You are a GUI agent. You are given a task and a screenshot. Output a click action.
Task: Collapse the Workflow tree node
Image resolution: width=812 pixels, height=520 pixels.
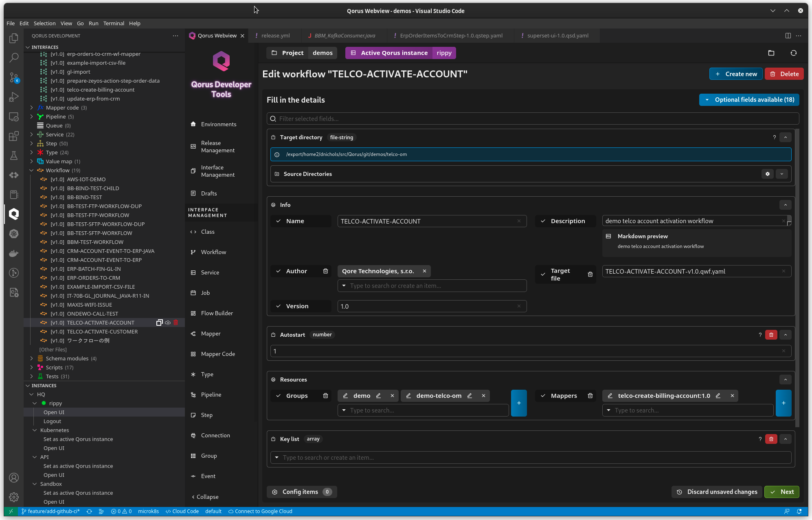[x=32, y=170]
